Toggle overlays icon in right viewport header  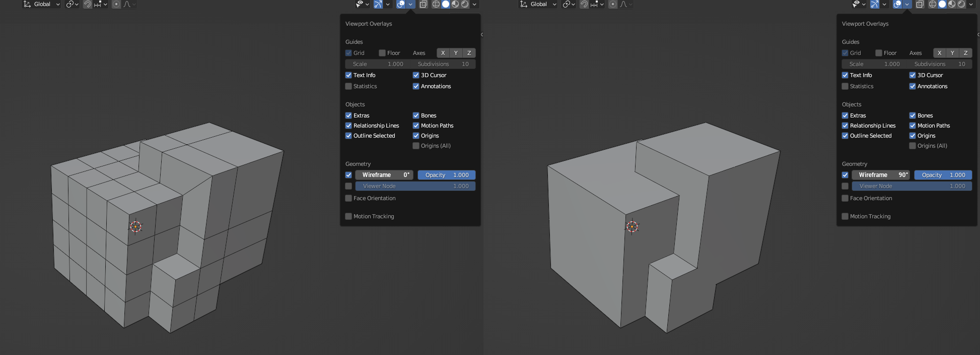tap(897, 4)
